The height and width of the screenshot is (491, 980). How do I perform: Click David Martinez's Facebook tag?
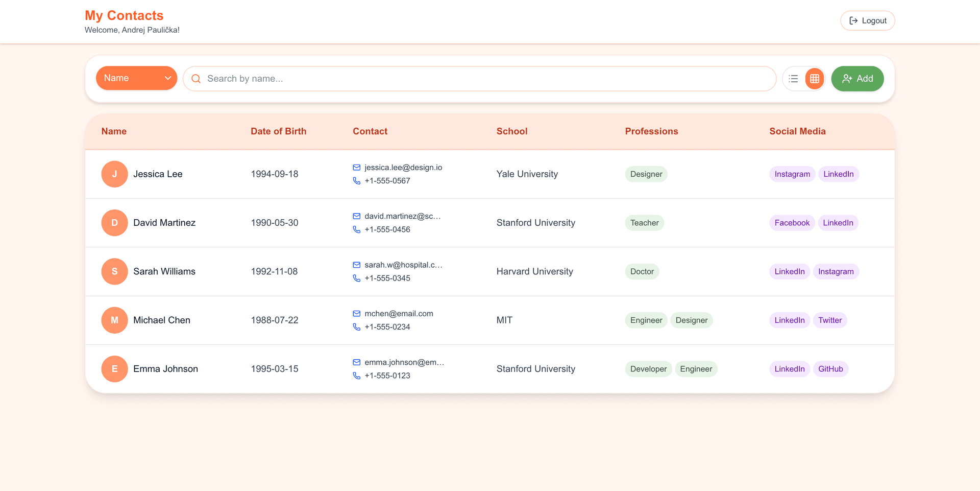click(792, 223)
